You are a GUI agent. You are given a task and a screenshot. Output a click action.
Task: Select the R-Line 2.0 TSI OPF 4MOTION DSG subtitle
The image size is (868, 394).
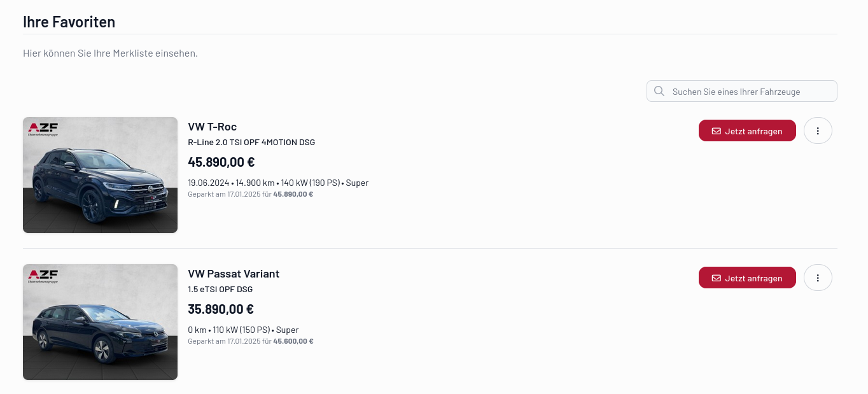[x=251, y=142]
